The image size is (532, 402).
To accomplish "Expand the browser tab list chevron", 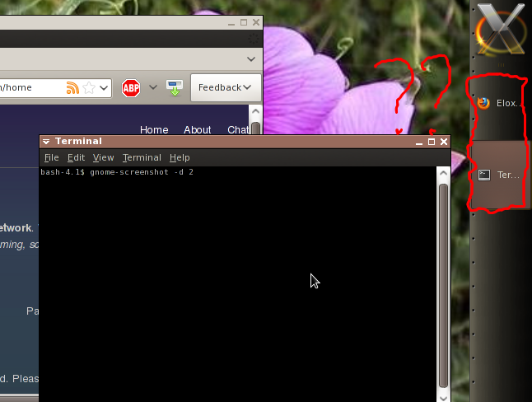I will pyautogui.click(x=251, y=59).
